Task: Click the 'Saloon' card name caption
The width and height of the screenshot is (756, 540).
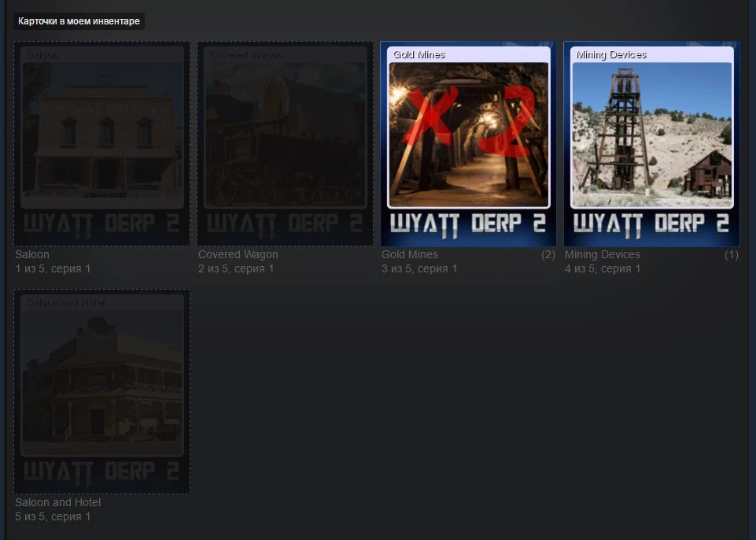Action: 31,254
